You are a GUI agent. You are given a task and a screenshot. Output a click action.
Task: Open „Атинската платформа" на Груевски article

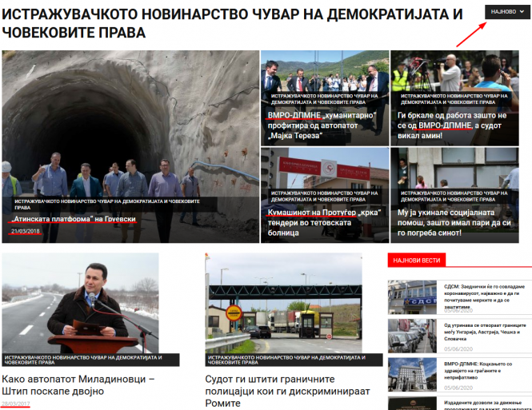coord(73,219)
